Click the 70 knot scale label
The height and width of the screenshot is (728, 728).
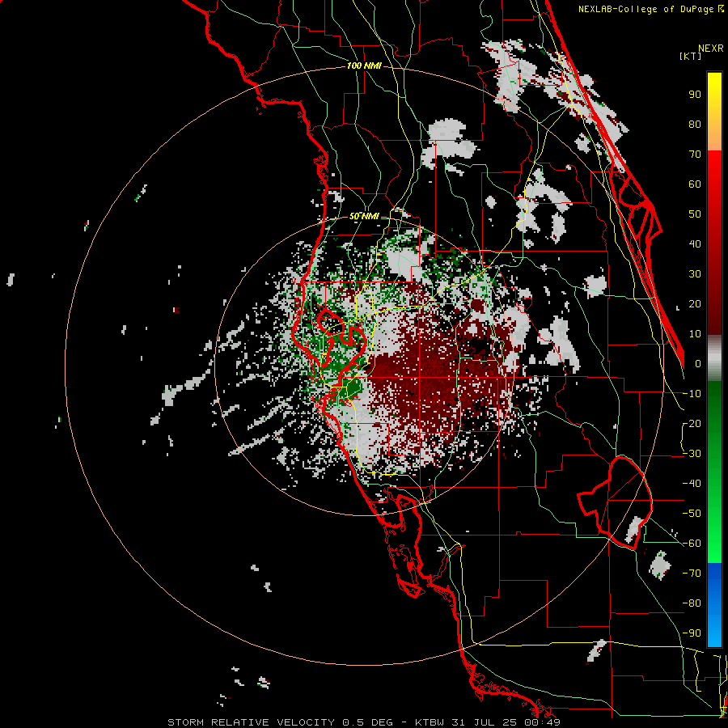click(695, 154)
